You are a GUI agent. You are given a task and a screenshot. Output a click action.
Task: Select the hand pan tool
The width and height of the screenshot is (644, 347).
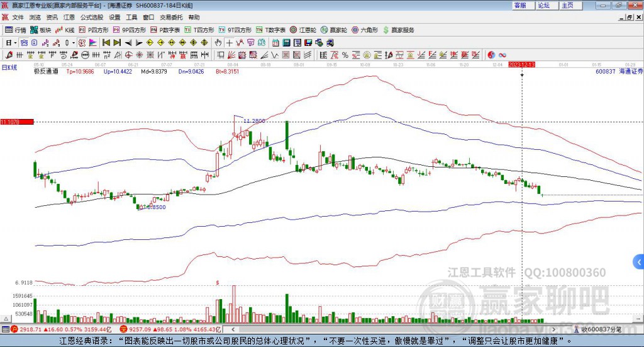click(218, 43)
